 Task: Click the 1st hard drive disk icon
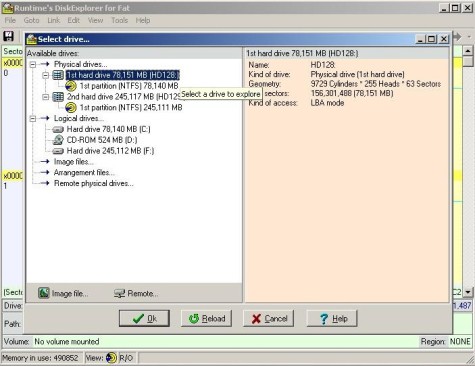[58, 75]
